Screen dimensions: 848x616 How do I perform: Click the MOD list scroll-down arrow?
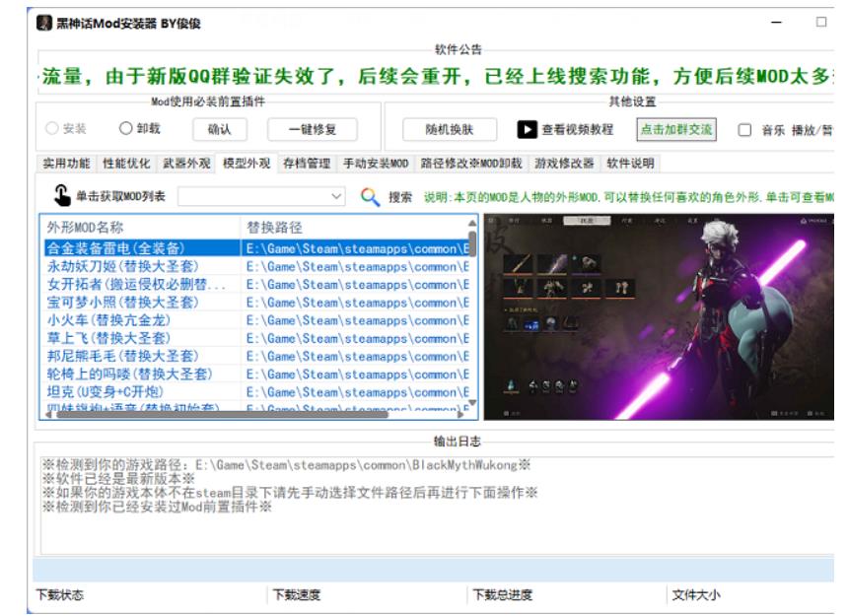472,402
